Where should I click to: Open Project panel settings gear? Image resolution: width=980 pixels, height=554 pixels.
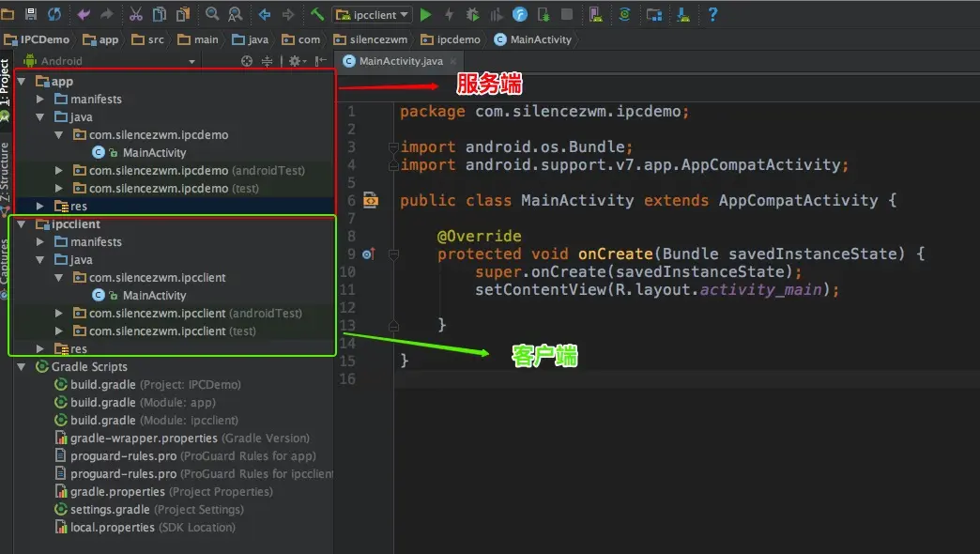click(x=296, y=61)
